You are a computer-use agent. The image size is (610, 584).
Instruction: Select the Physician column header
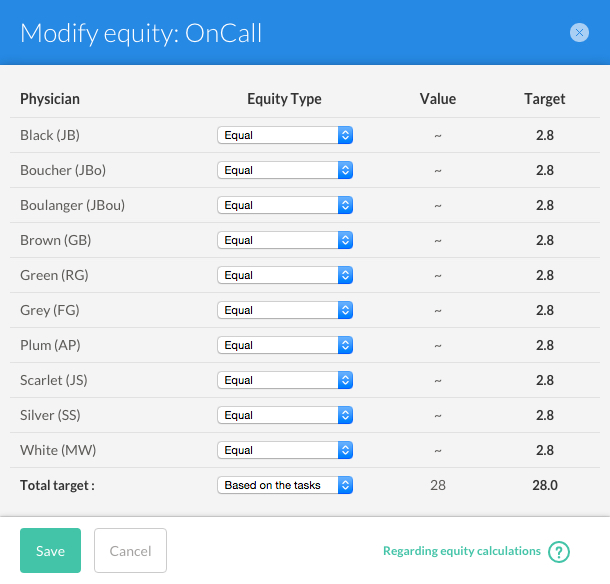pyautogui.click(x=50, y=99)
